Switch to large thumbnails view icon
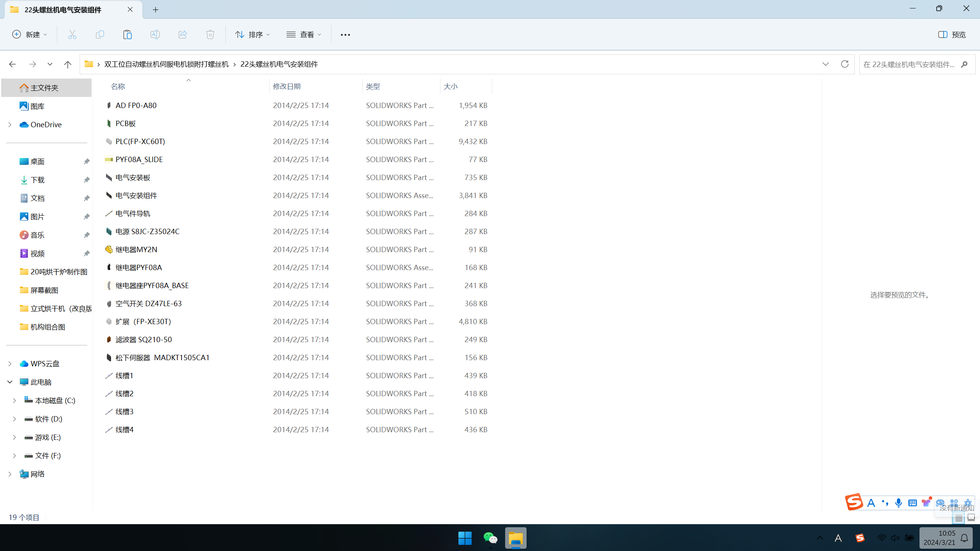The height and width of the screenshot is (551, 980). point(971,518)
